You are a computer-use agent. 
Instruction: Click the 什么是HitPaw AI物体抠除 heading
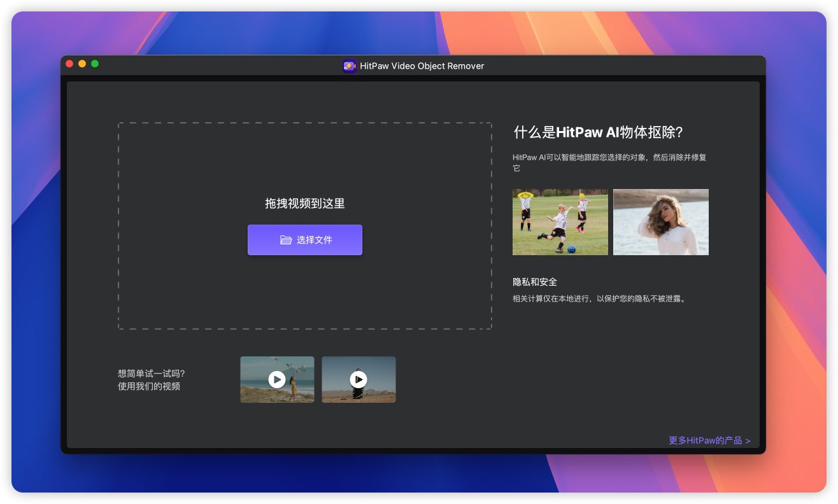(x=599, y=132)
